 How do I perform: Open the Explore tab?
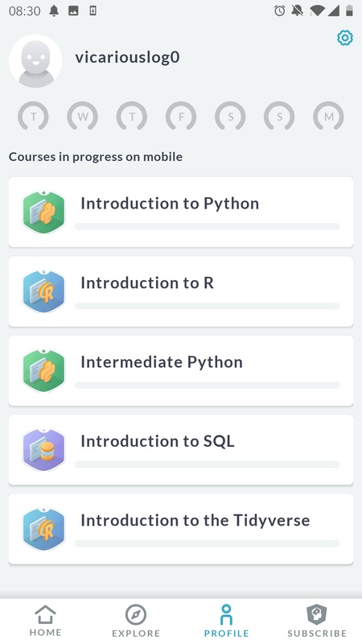click(x=136, y=621)
